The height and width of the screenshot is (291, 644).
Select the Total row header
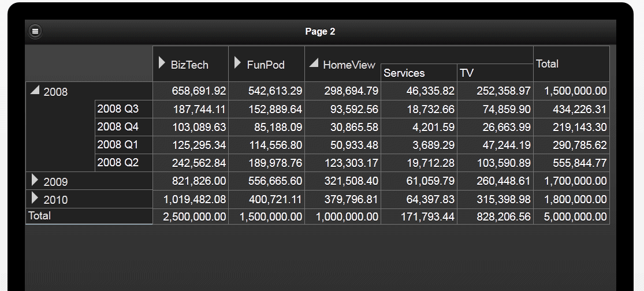point(89,216)
